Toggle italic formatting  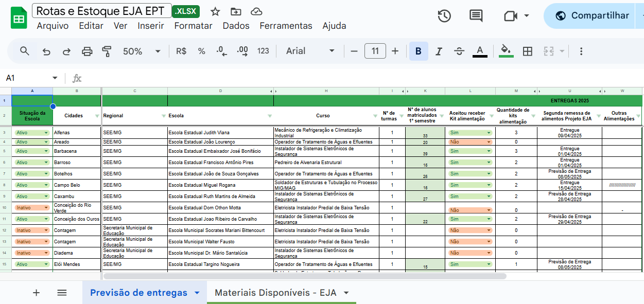439,51
